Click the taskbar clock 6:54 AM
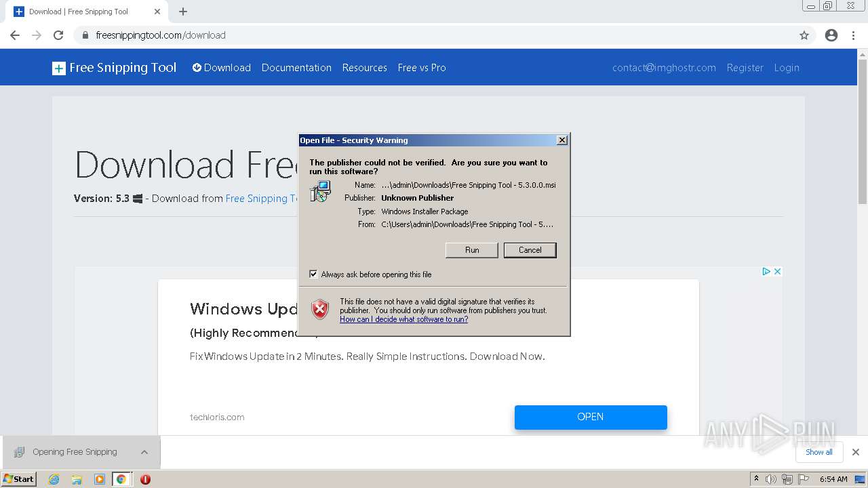The image size is (868, 488). 833,479
